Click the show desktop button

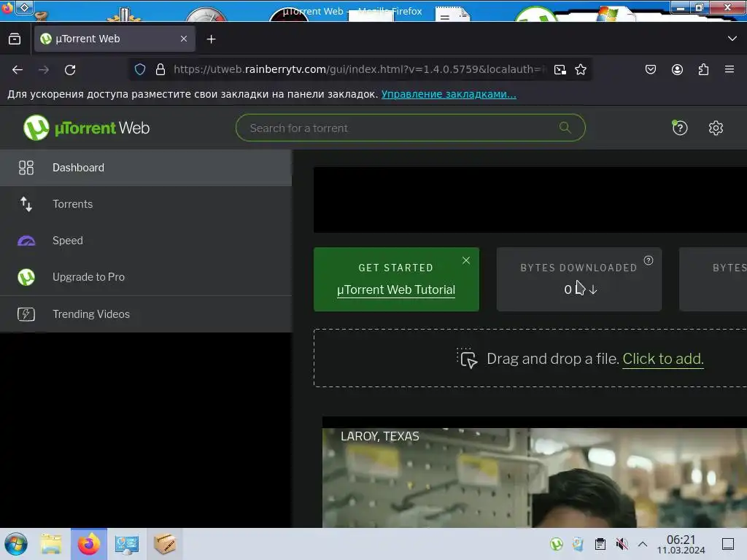tap(728, 544)
